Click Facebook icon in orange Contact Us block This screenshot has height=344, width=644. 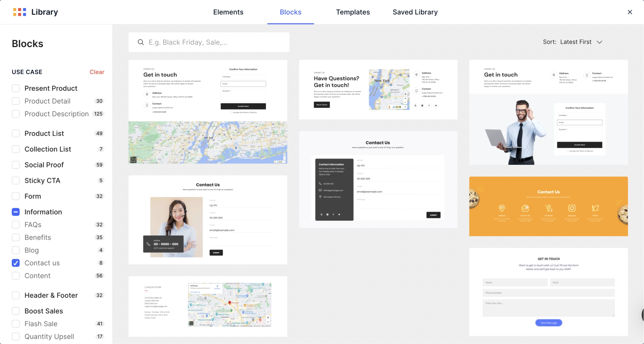coord(548,208)
